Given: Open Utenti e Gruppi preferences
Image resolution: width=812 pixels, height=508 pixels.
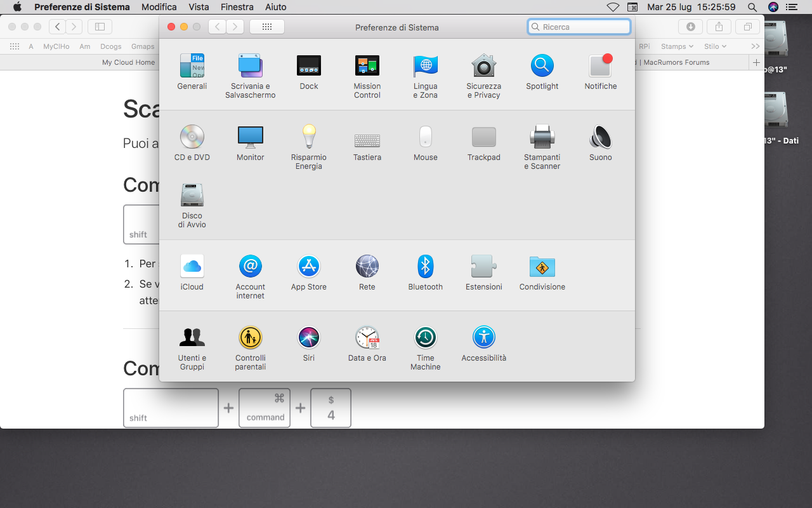Looking at the screenshot, I should [192, 348].
